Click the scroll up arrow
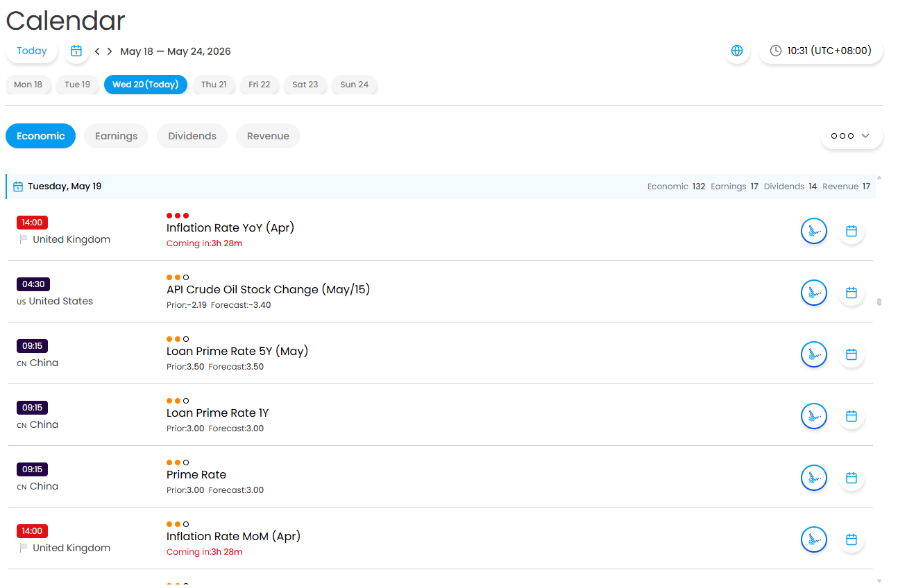The image size is (898, 588). coord(879,178)
